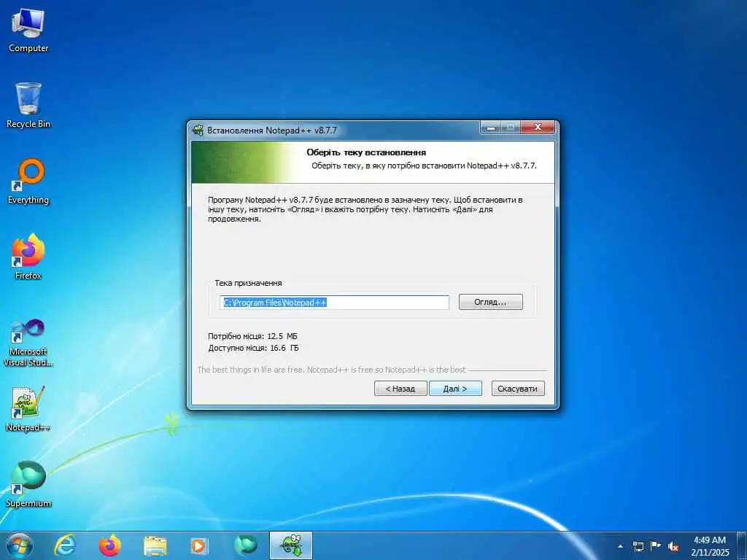
Task: Select the Everything search shortcut
Action: (28, 182)
